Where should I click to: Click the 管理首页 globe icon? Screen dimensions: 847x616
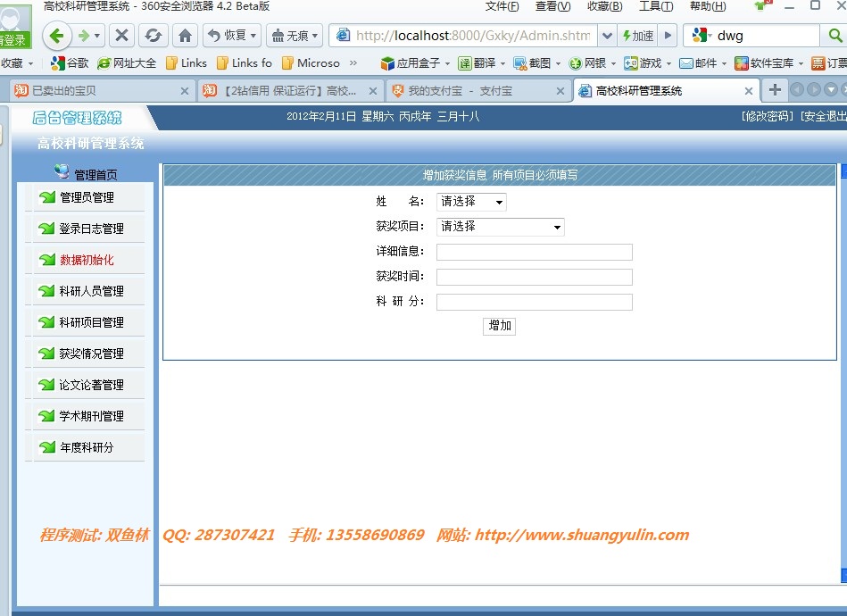point(62,171)
